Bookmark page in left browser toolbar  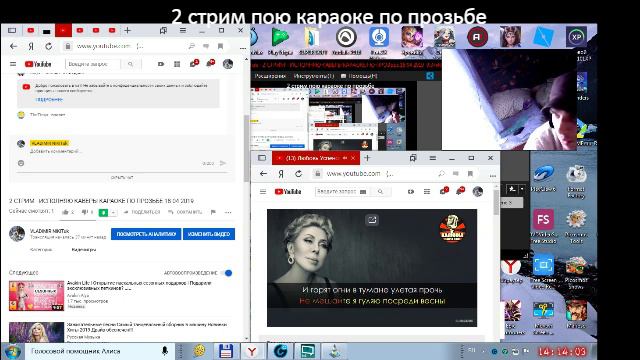coord(220,47)
